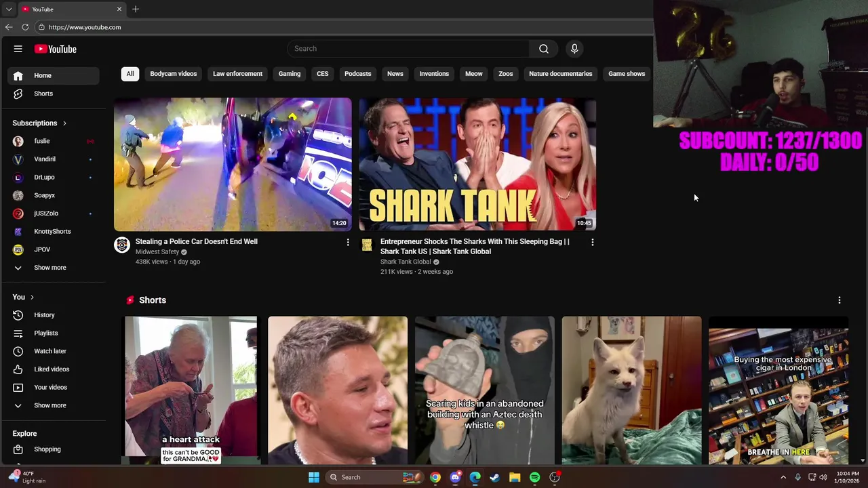Click the YouTube logo
Screen dimensions: 868x488
[x=56, y=49]
